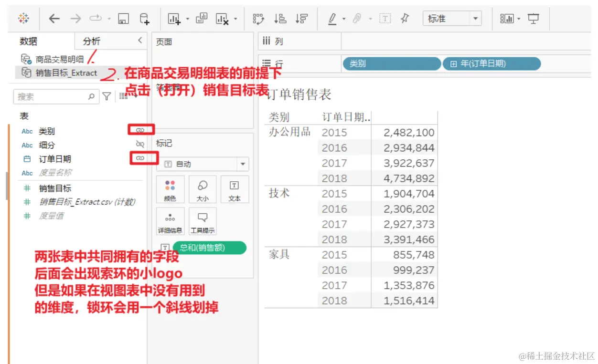Click the swap rows and columns icon
The height and width of the screenshot is (364, 598).
(x=258, y=19)
